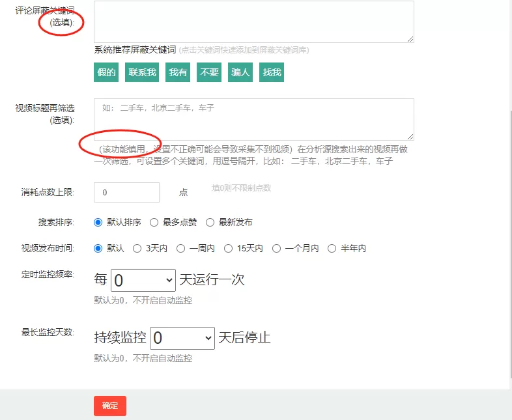The height and width of the screenshot is (420, 512).
Task: Add the 不要 recommended keyword tag
Action: click(210, 72)
